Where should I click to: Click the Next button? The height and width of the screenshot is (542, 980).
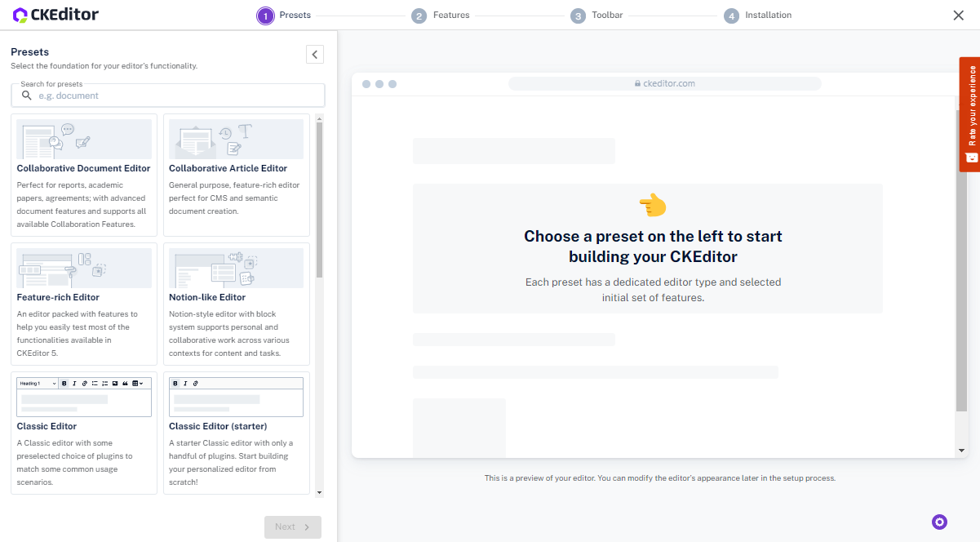pyautogui.click(x=293, y=526)
